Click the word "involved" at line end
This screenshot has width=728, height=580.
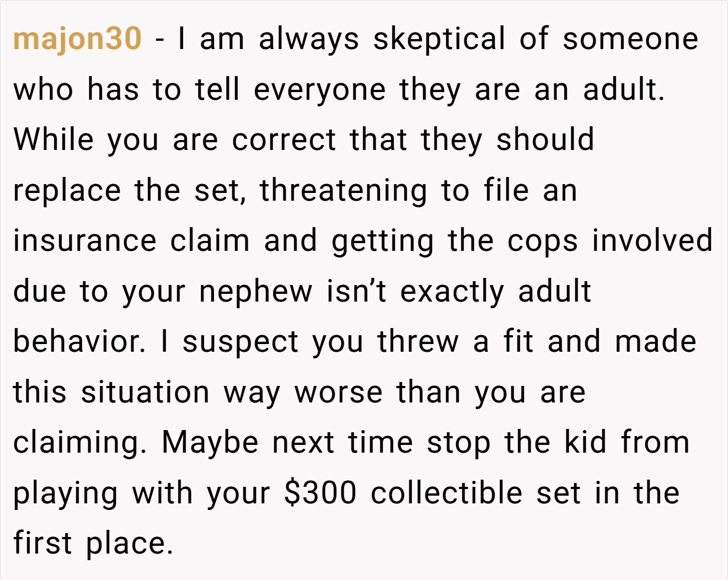point(652,241)
